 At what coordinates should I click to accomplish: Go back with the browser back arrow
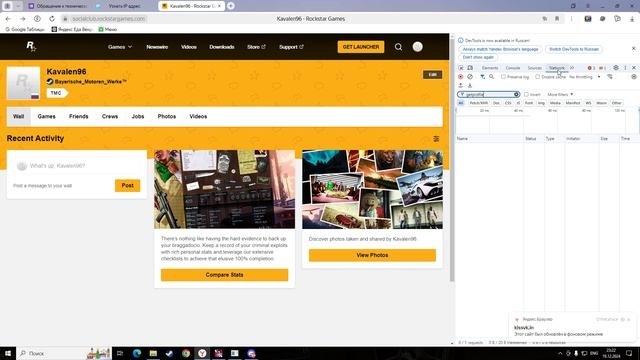8,19
